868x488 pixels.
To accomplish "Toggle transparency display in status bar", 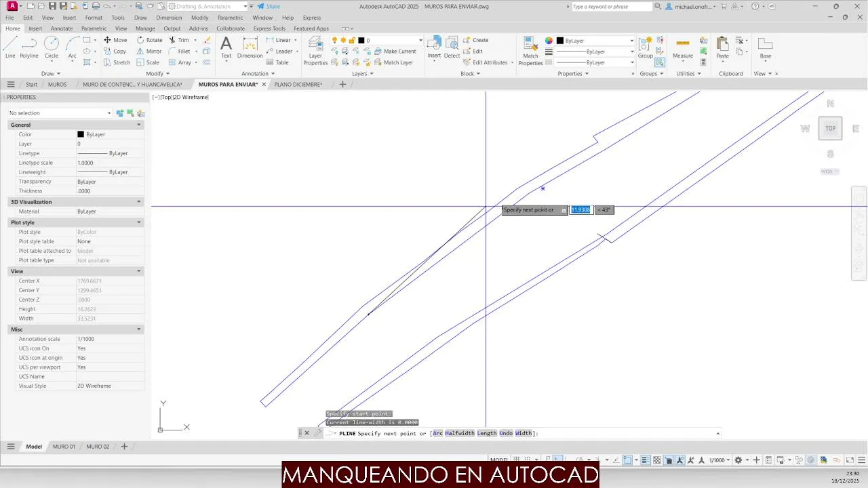I will point(656,460).
